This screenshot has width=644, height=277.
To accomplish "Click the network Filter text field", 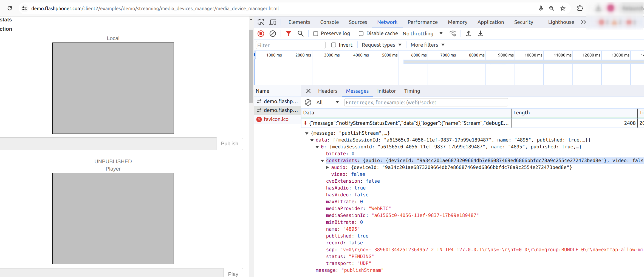I will click(290, 45).
